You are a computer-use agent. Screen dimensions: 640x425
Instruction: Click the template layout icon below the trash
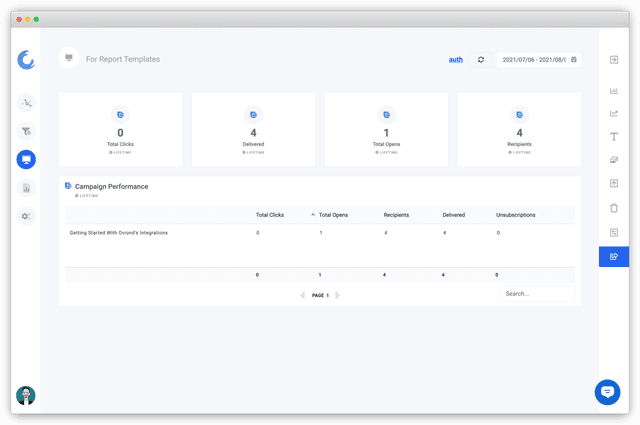pos(614,233)
